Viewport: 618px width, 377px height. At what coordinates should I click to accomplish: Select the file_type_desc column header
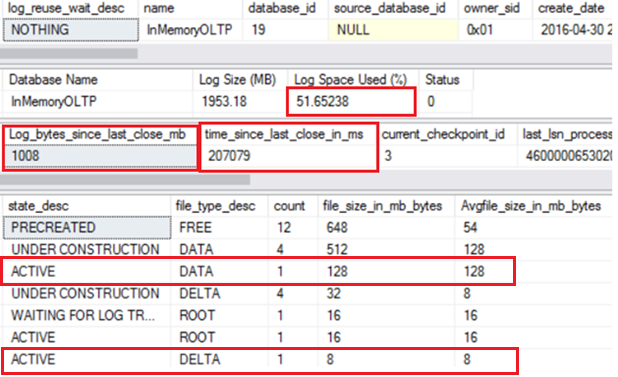pos(215,206)
